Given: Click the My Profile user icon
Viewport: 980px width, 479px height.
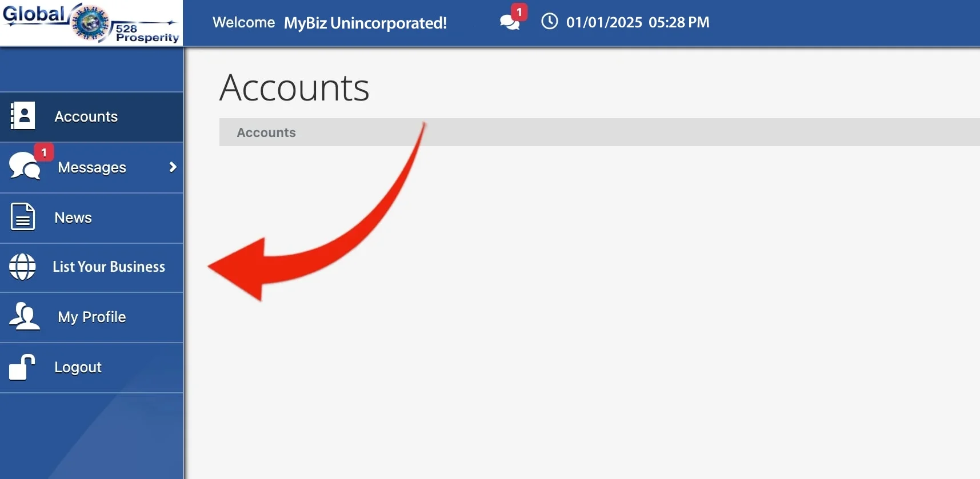Looking at the screenshot, I should [x=24, y=316].
